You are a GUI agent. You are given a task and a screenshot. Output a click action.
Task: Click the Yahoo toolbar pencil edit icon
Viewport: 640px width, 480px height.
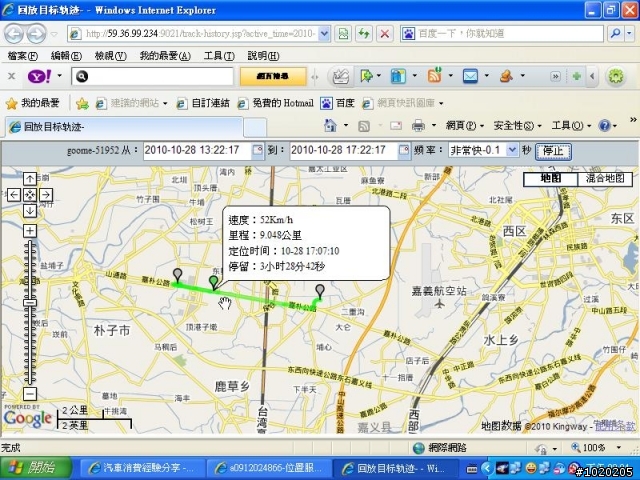point(341,76)
